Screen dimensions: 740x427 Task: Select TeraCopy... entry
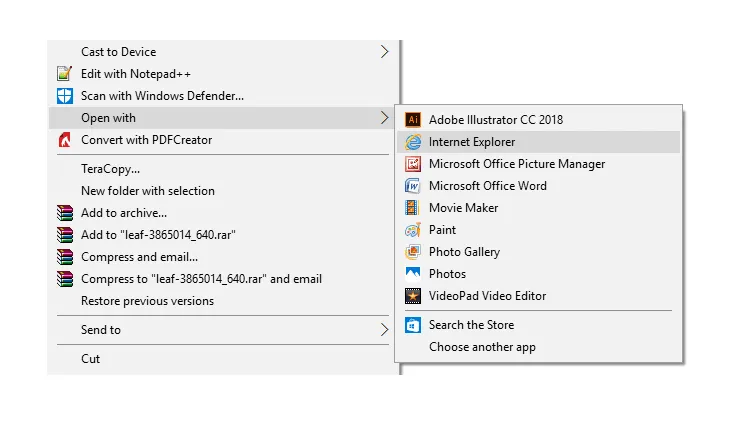223,169
